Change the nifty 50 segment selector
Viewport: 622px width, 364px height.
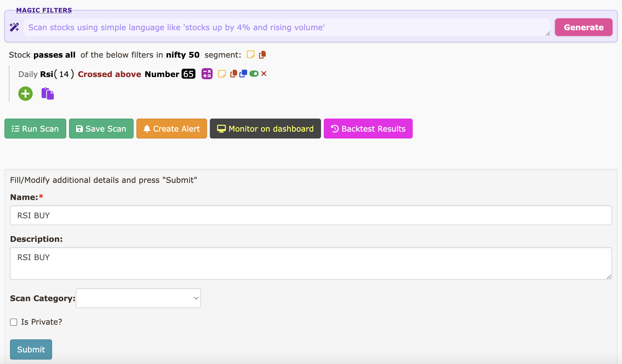183,55
